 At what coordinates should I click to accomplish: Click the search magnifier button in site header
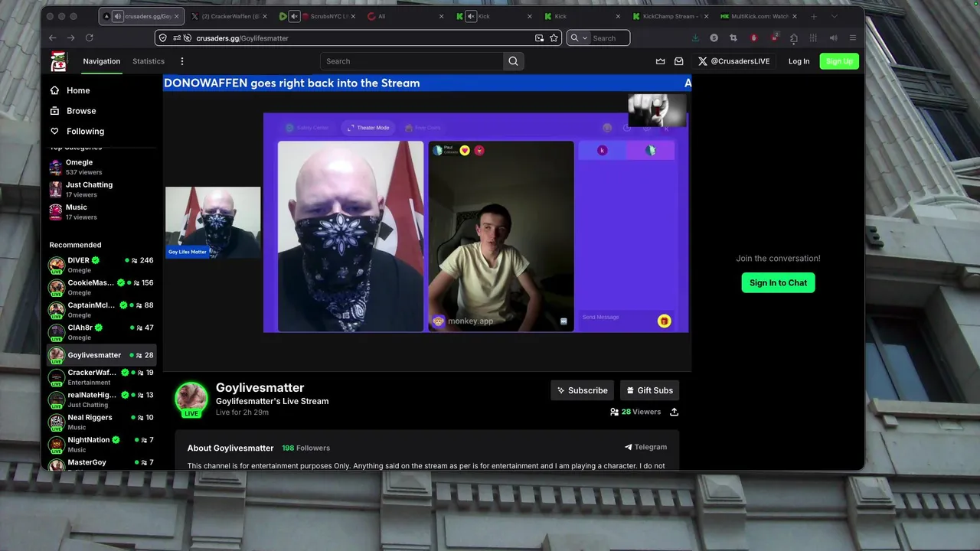point(513,61)
